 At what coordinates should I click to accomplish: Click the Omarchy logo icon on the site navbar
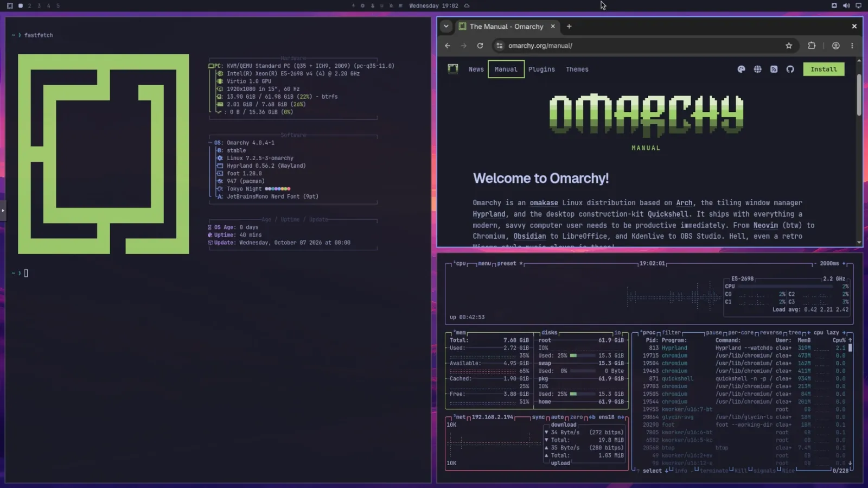click(453, 69)
